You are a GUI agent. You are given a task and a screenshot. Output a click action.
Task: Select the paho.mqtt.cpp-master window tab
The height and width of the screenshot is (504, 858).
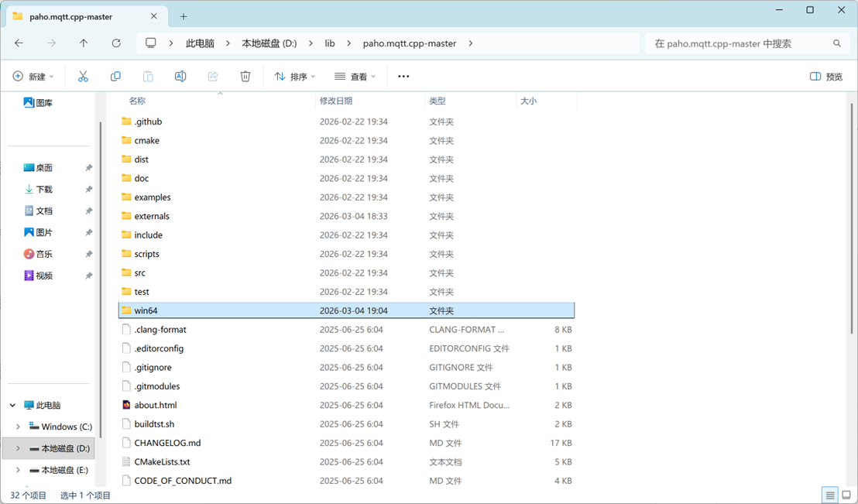[x=85, y=16]
